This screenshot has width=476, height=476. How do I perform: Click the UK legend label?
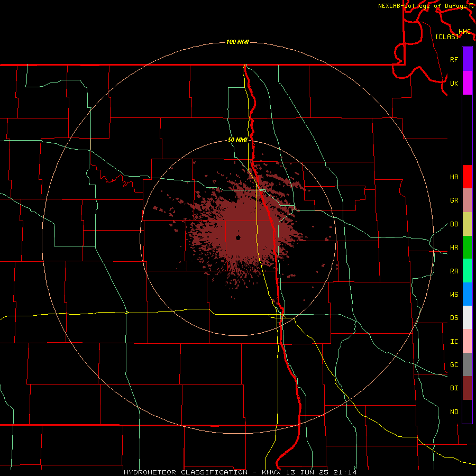pos(454,83)
